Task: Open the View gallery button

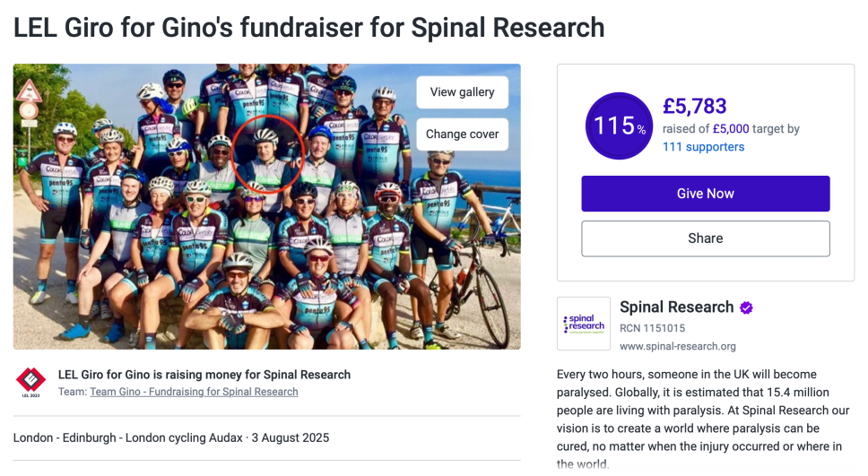Action: pos(462,92)
